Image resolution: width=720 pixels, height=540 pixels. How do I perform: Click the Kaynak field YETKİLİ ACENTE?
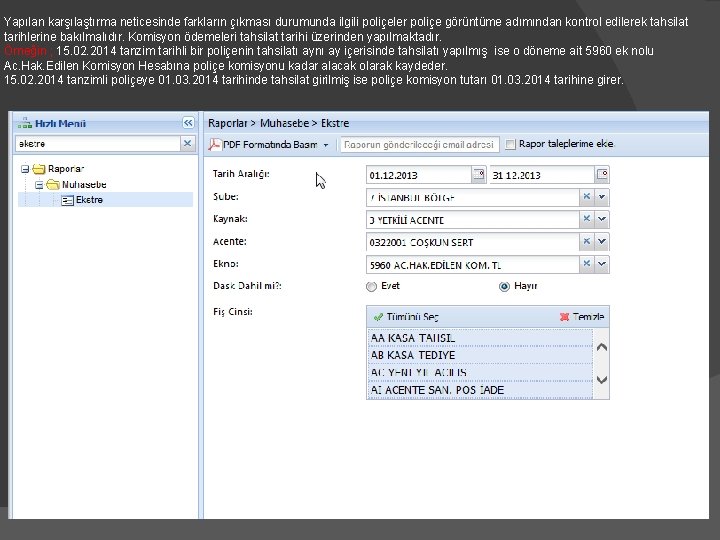tap(473, 220)
